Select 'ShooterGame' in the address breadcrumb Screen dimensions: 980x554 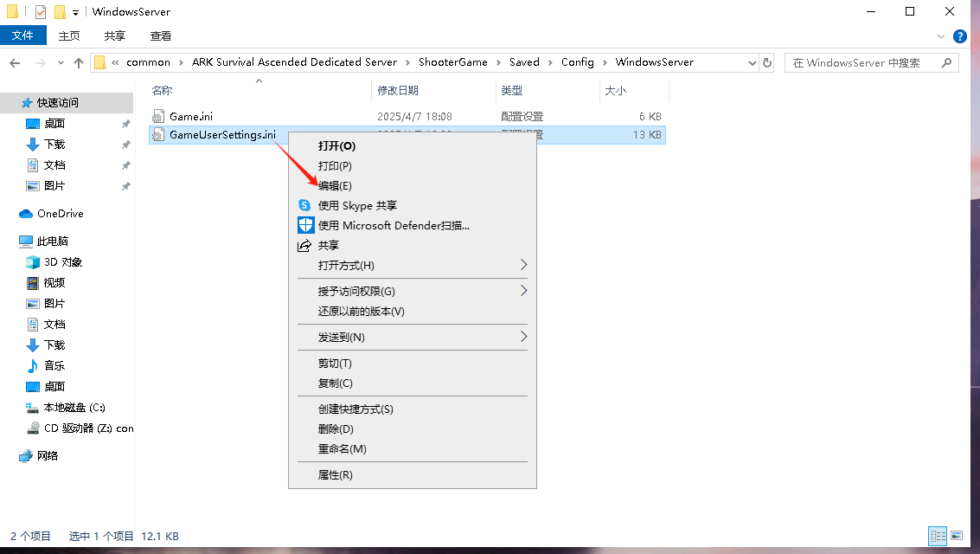(x=453, y=62)
